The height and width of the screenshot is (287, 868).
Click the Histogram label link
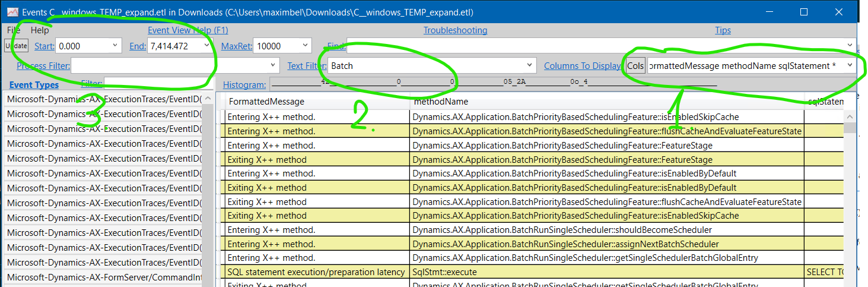pos(244,85)
